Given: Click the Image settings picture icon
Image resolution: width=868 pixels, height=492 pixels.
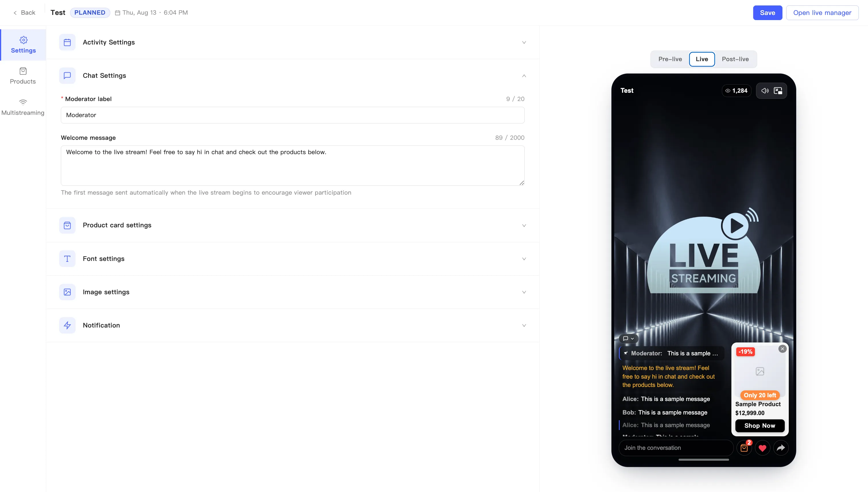Looking at the screenshot, I should 67,292.
